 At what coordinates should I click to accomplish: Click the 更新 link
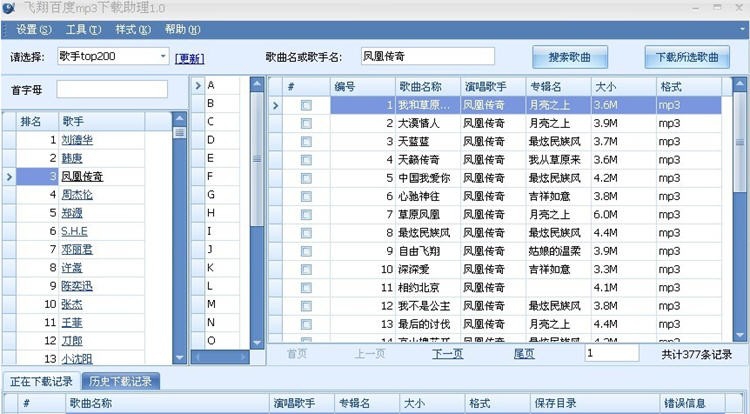click(189, 58)
